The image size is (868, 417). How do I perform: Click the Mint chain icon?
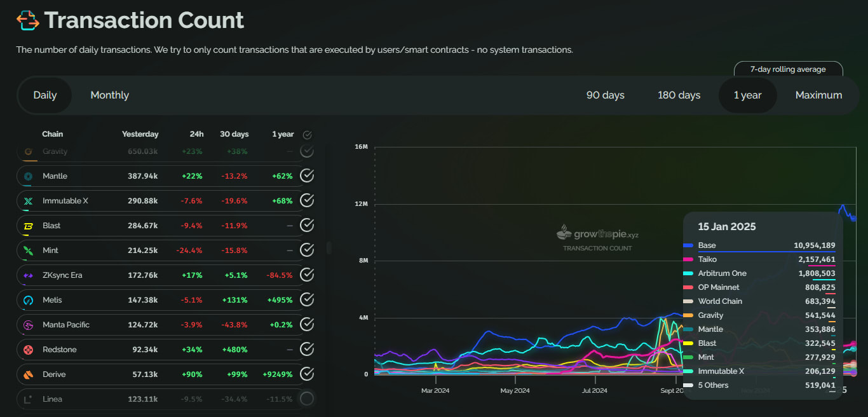28,250
